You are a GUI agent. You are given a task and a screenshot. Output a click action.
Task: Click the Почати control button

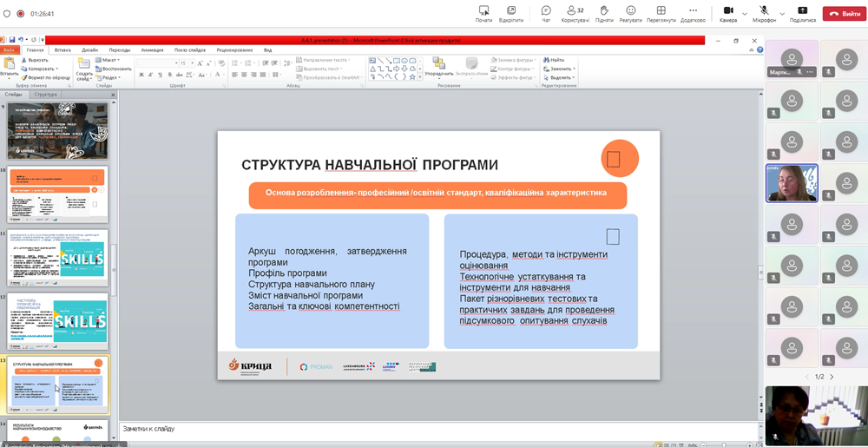[x=483, y=14]
